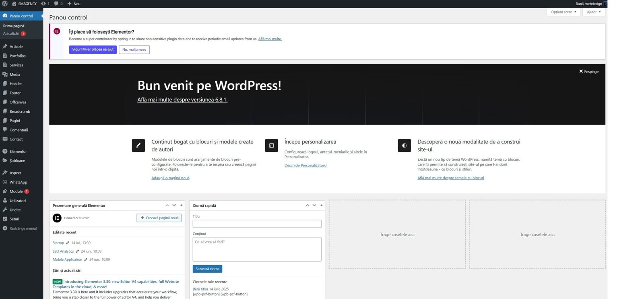This screenshot has width=644, height=299.
Task: Click the updates icon in the admin bar
Action: [43, 4]
